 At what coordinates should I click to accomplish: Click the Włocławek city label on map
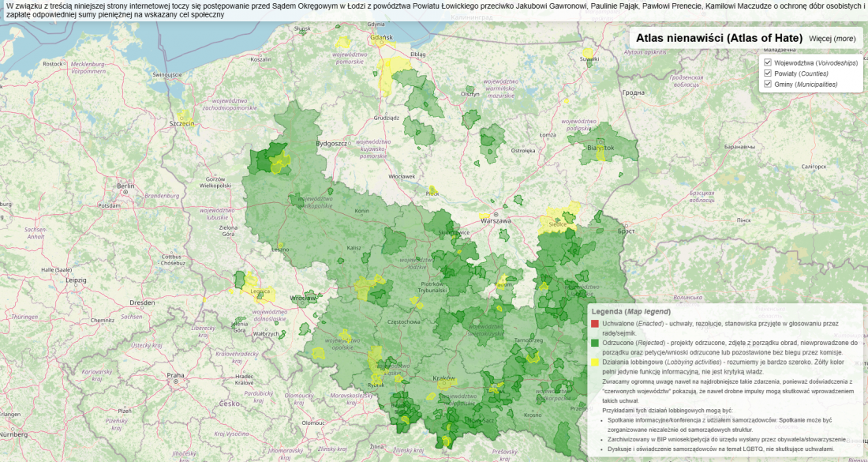click(x=402, y=177)
